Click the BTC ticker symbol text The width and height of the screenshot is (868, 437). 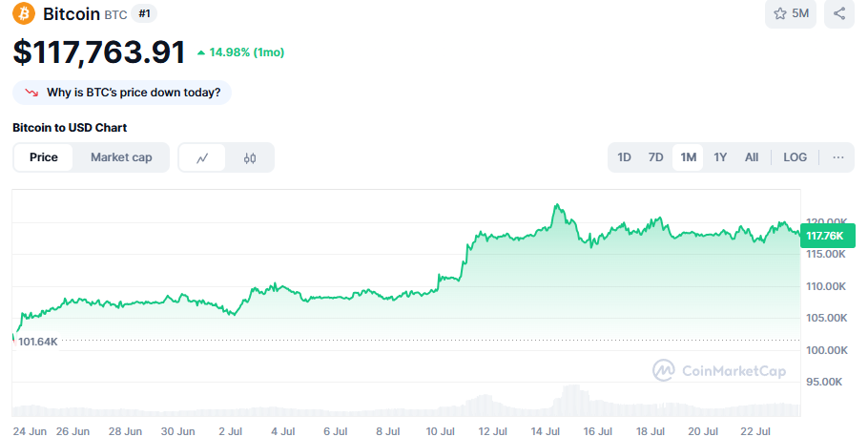115,15
